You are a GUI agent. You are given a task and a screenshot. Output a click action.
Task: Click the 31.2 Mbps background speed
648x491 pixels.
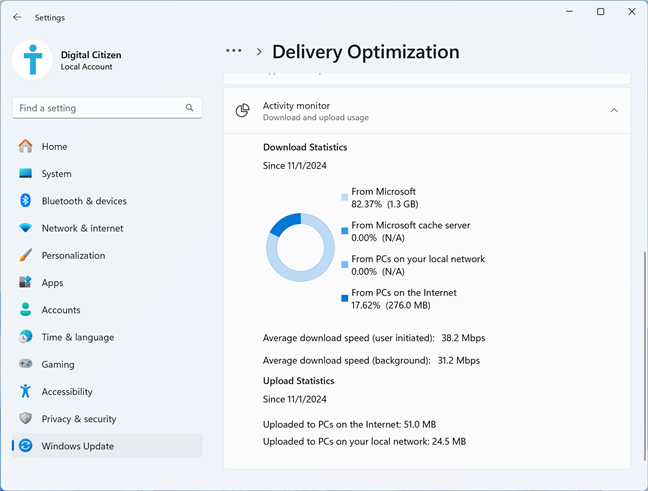pyautogui.click(x=459, y=360)
